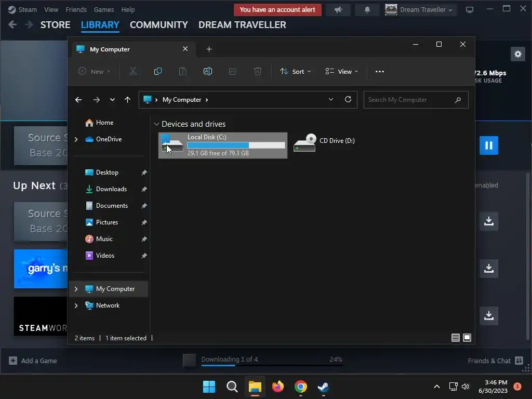Show hidden system tray icons
The image size is (532, 399).
[x=437, y=387]
